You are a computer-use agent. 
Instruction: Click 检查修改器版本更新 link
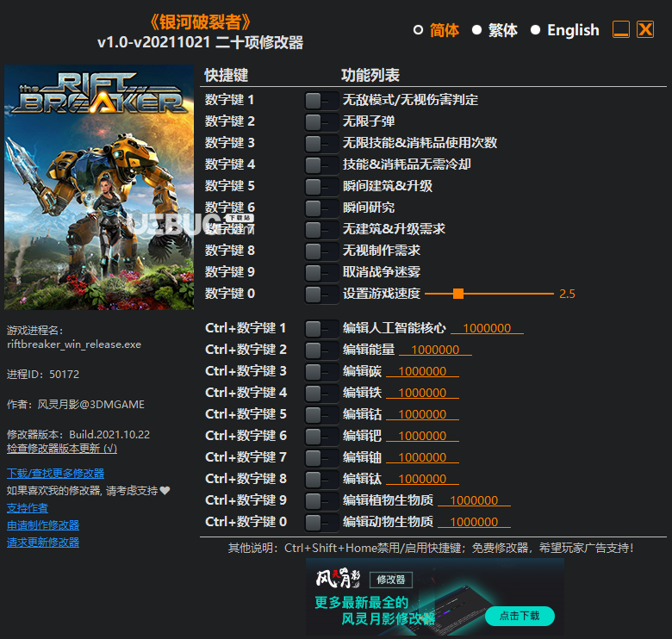coord(62,449)
